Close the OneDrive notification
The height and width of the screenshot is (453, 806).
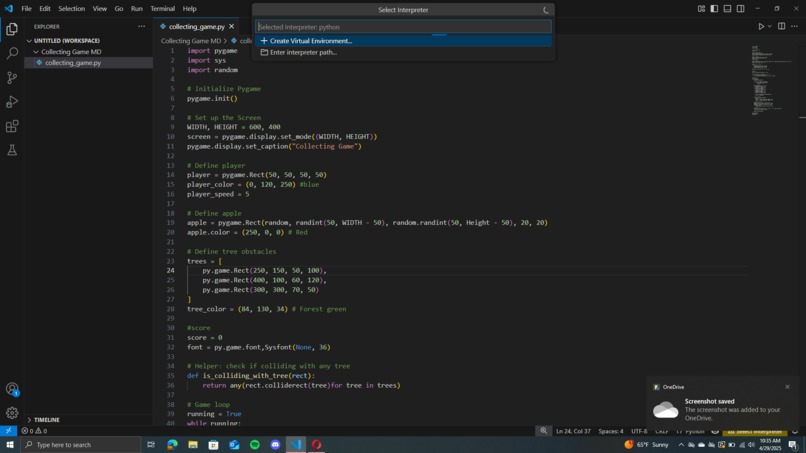point(787,387)
